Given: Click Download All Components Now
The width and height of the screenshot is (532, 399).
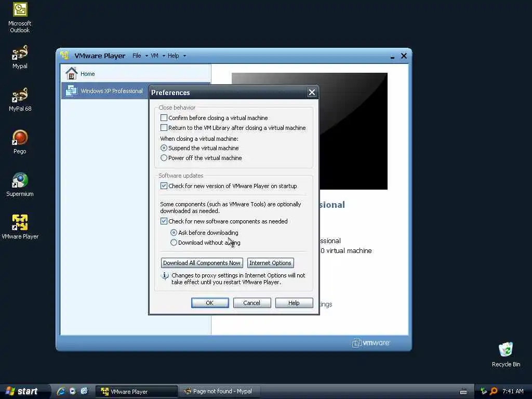Looking at the screenshot, I should pos(202,263).
